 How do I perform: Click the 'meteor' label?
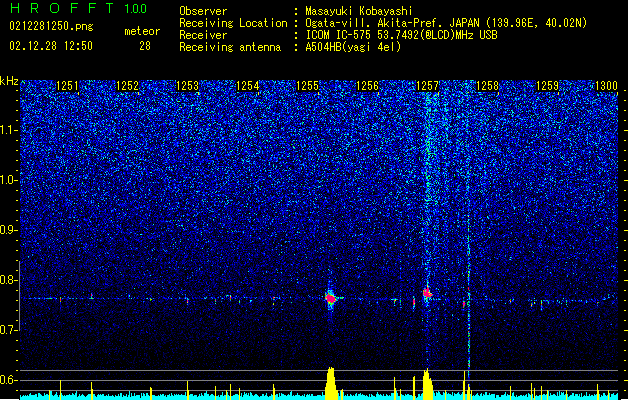142,31
